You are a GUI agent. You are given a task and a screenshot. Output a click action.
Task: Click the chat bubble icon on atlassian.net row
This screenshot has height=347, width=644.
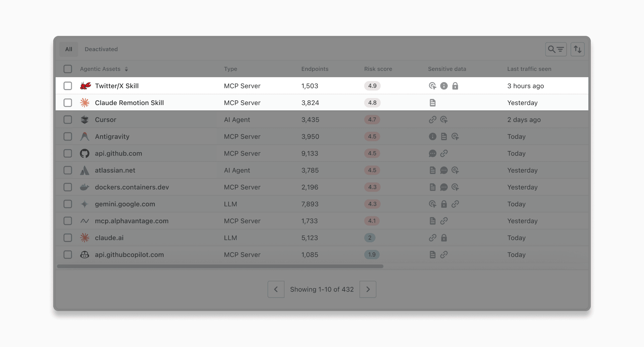[444, 170]
